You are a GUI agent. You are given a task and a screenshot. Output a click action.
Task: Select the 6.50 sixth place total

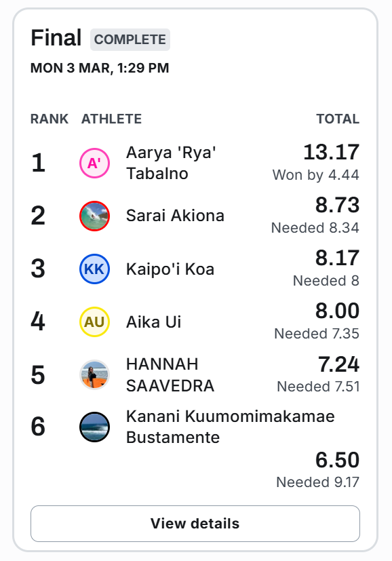337,460
